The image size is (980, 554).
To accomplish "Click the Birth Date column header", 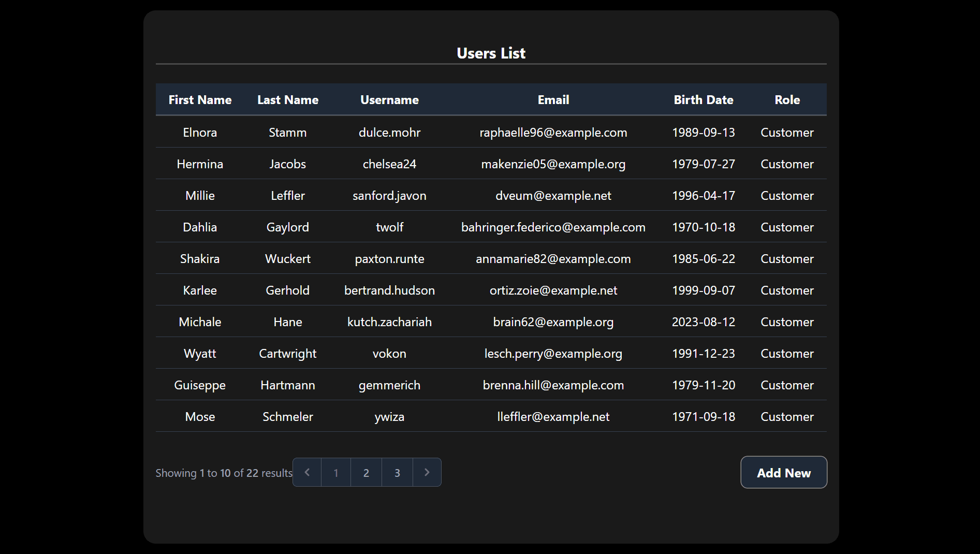I will click(704, 100).
